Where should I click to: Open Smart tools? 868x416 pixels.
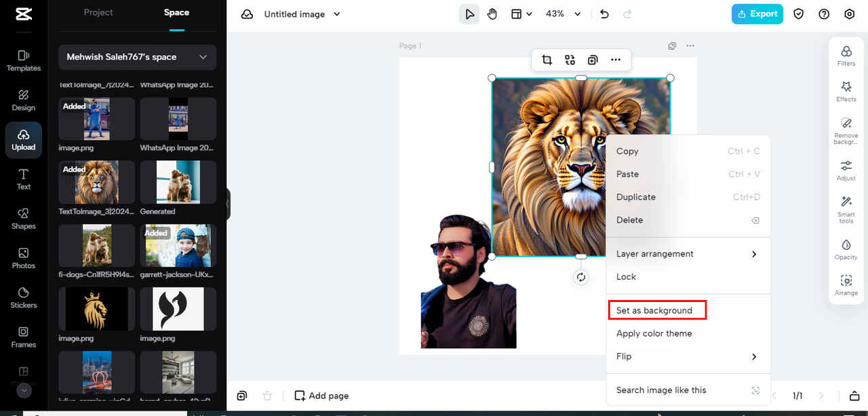pyautogui.click(x=846, y=210)
